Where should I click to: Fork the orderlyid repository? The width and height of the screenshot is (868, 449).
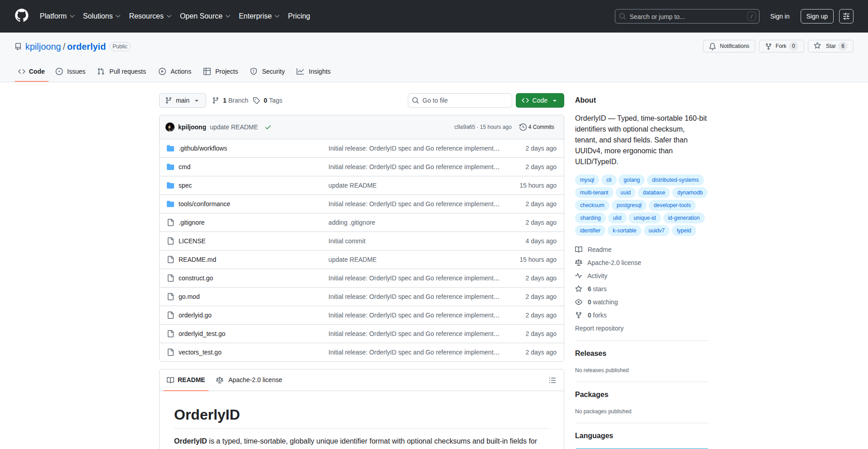coord(781,46)
